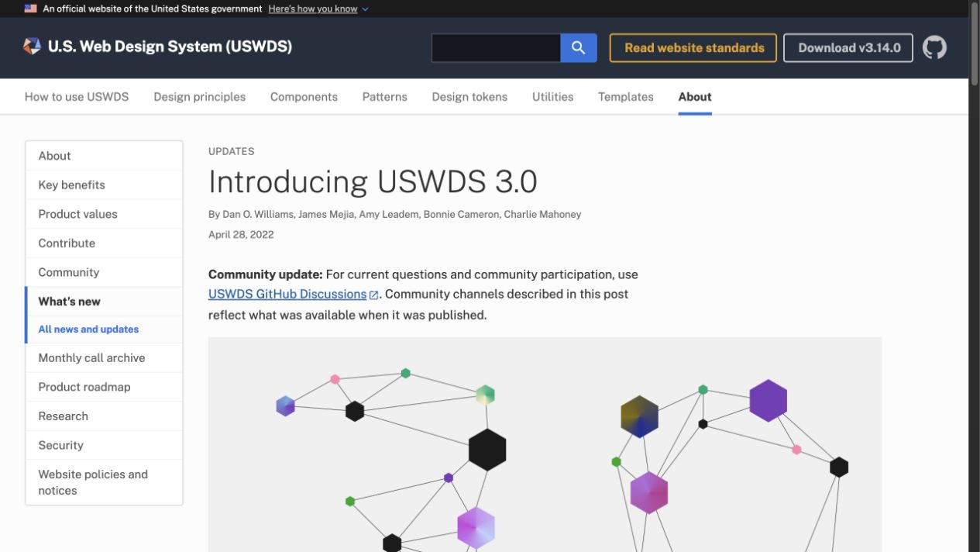Open Website policies and notices link
Screen dimensions: 980x552
pyautogui.click(x=104, y=482)
